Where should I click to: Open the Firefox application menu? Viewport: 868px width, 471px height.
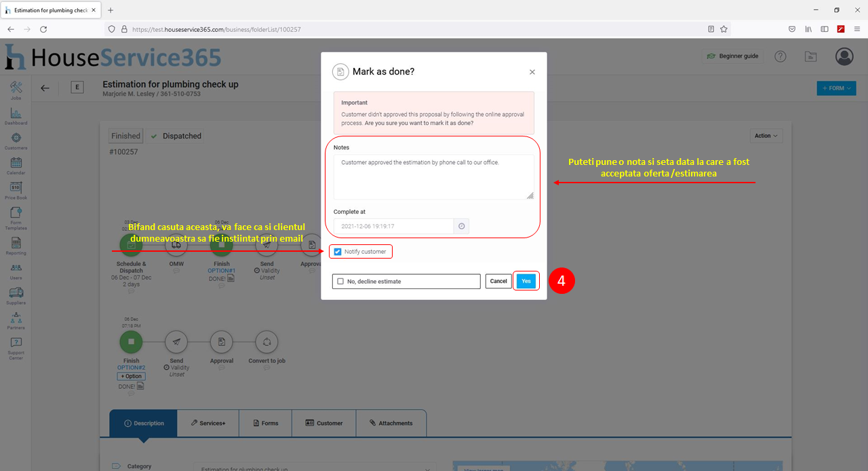857,29
